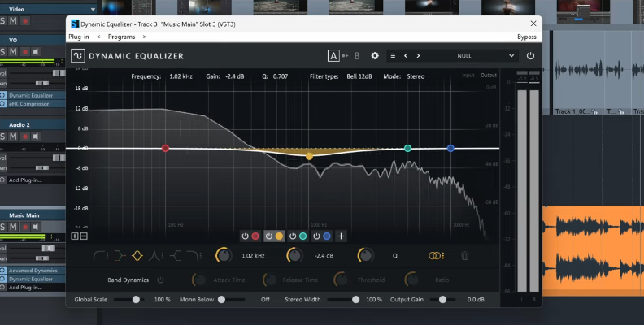Switch to the B comparison state
This screenshot has height=325, width=644.
coord(356,56)
